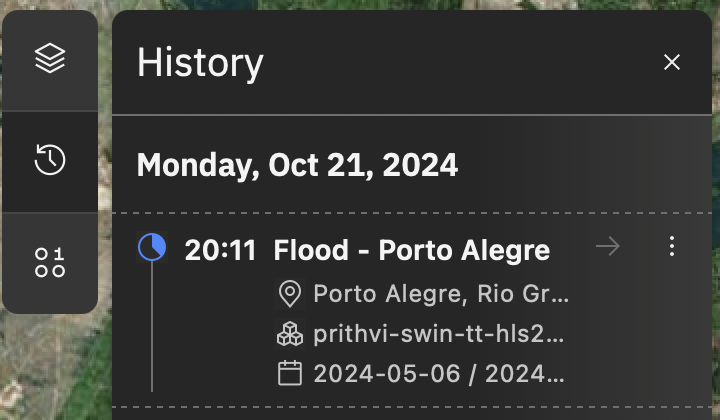The height and width of the screenshot is (420, 720).
Task: Click the vertical timeline line below marker
Action: coord(152,330)
